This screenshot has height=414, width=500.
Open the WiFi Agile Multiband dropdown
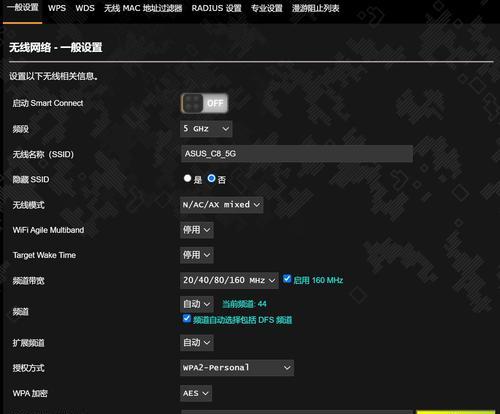point(197,230)
